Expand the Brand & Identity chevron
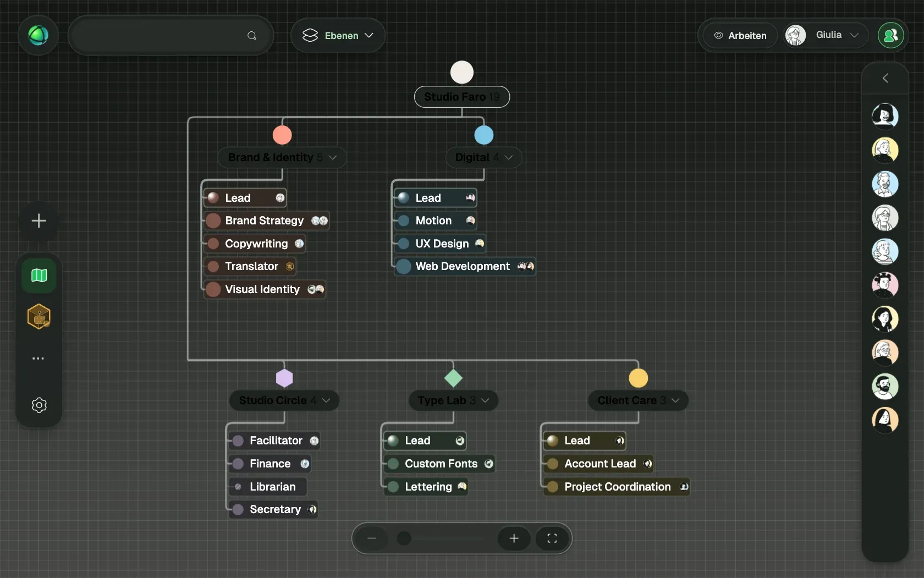The width and height of the screenshot is (924, 578). point(333,157)
